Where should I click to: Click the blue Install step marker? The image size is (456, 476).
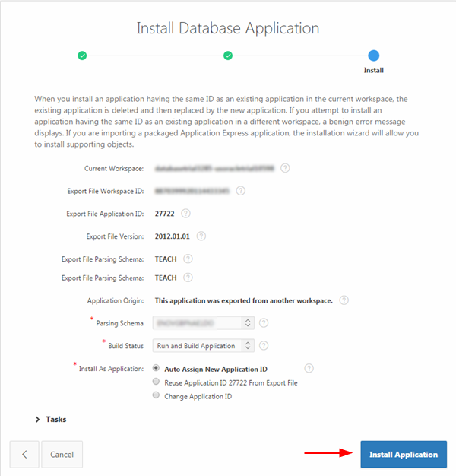373,56
